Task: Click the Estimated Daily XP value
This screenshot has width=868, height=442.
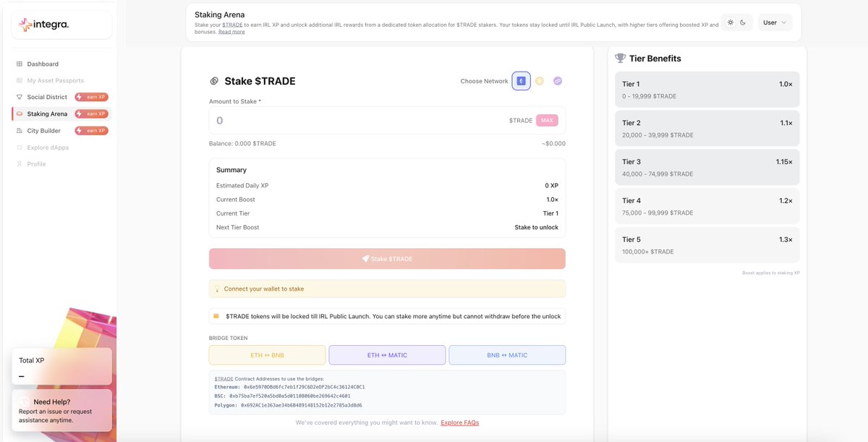Action: 551,185
